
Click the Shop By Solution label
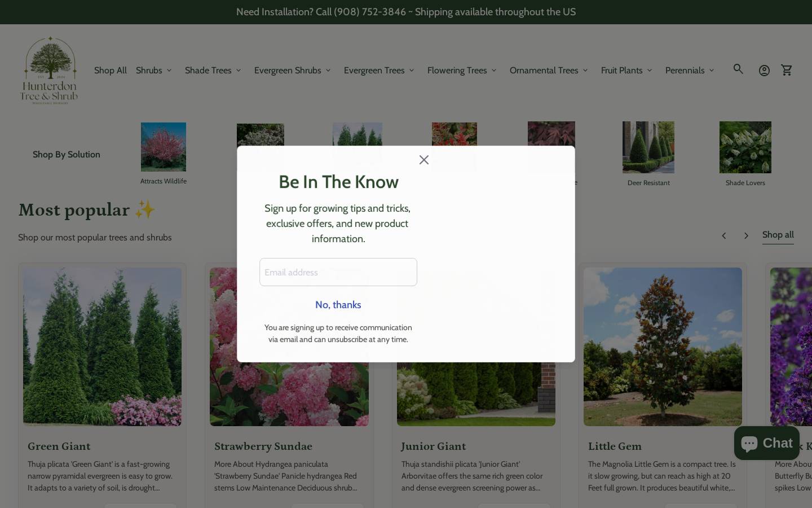67,155
